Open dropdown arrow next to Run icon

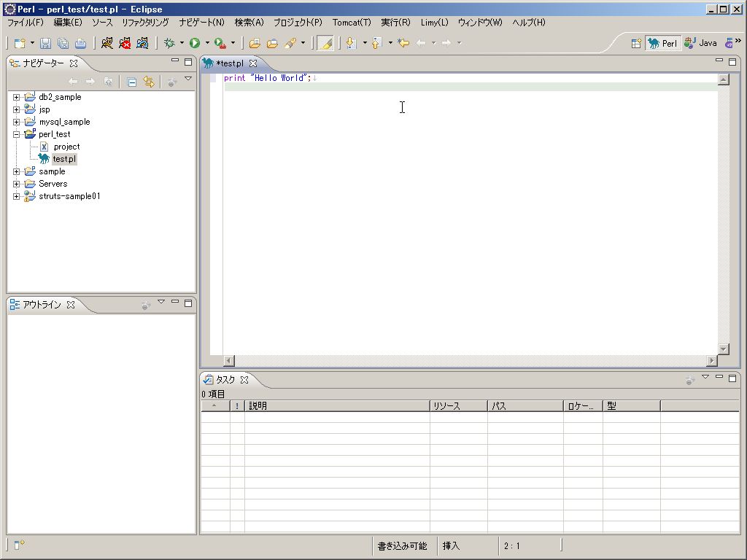(x=207, y=43)
